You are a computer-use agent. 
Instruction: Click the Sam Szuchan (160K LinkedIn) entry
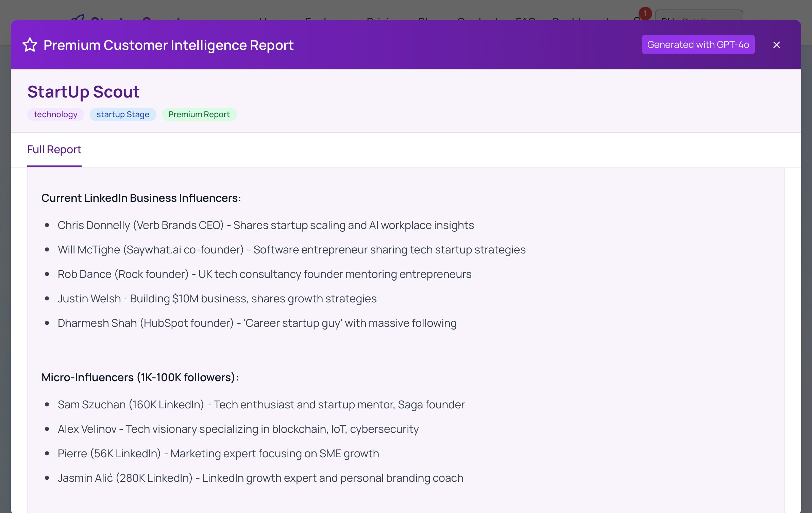261,405
